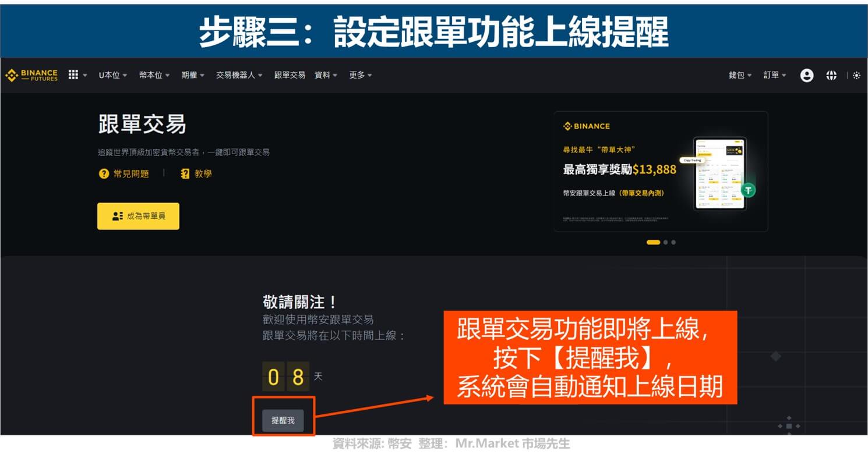Select the third carousel dot

(673, 242)
